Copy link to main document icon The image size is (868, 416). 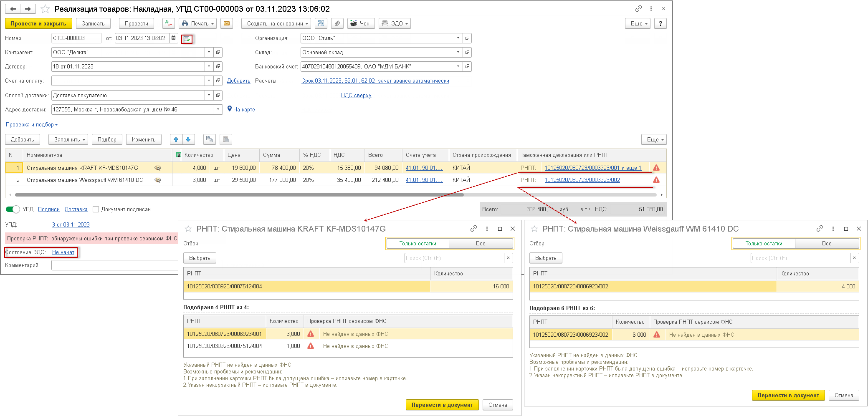[638, 8]
